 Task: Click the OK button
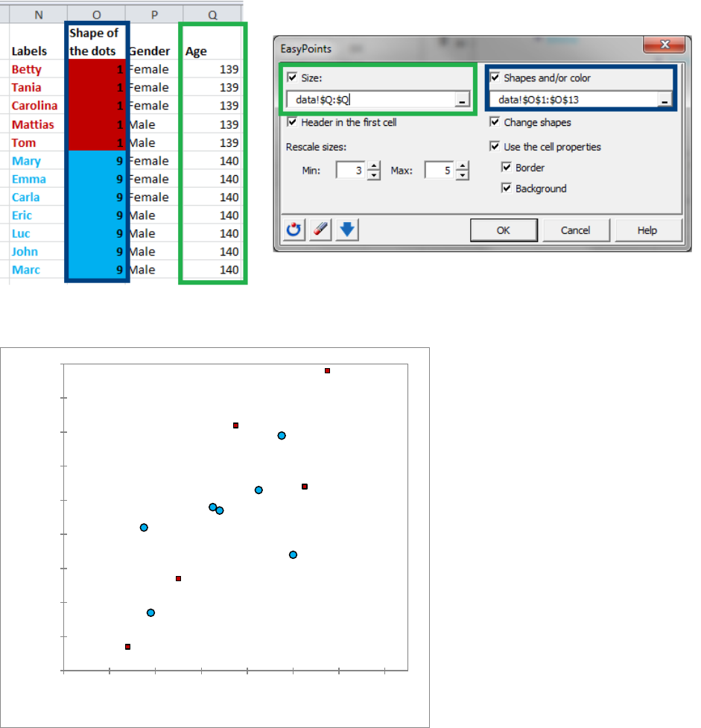pos(504,230)
